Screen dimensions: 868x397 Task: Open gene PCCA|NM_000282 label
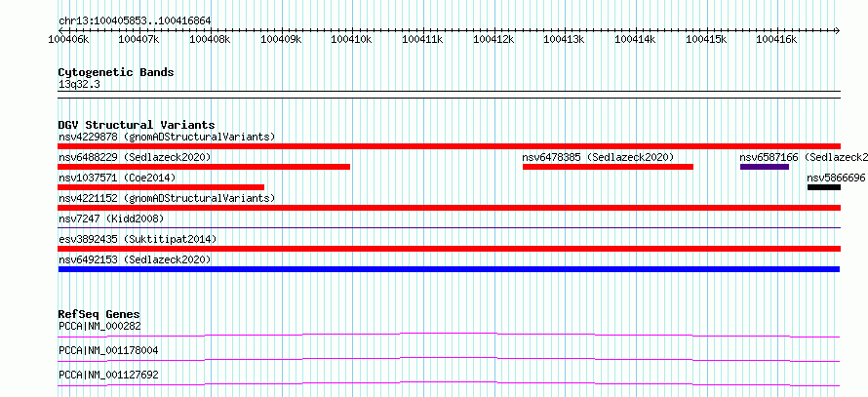click(x=99, y=326)
